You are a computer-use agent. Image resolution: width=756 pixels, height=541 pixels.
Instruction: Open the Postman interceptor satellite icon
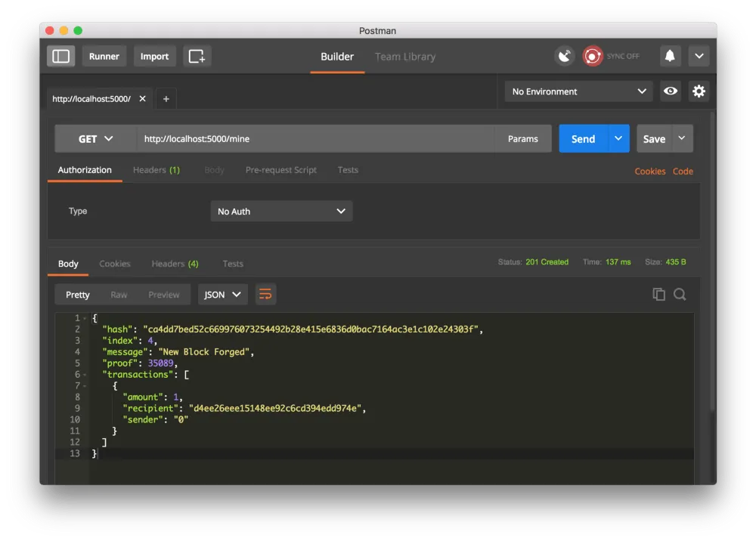pyautogui.click(x=564, y=55)
